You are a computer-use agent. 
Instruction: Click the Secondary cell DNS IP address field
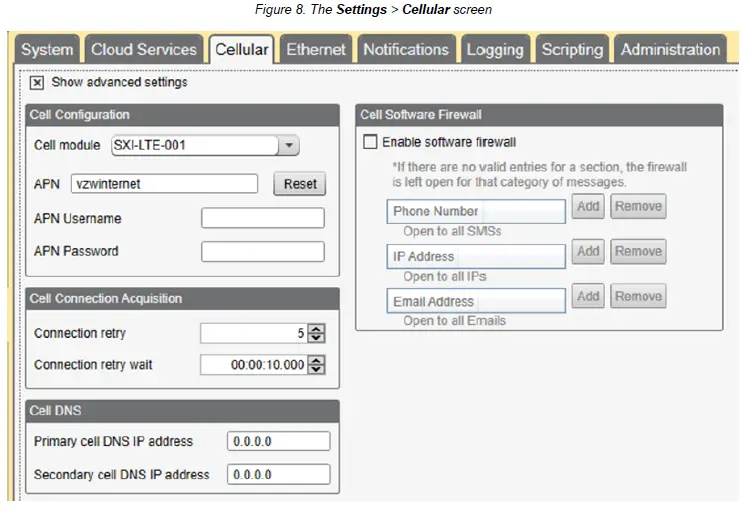tap(278, 474)
